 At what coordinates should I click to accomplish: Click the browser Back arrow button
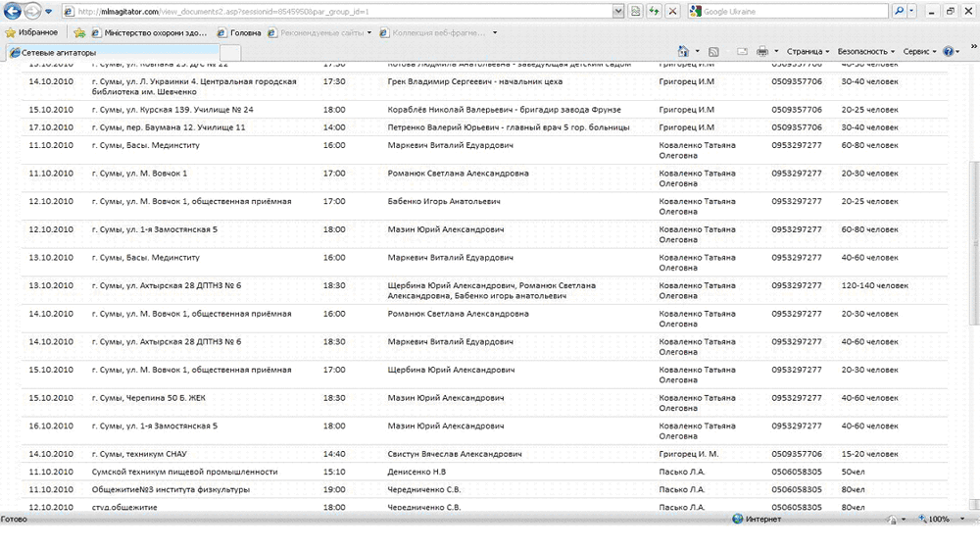13,12
